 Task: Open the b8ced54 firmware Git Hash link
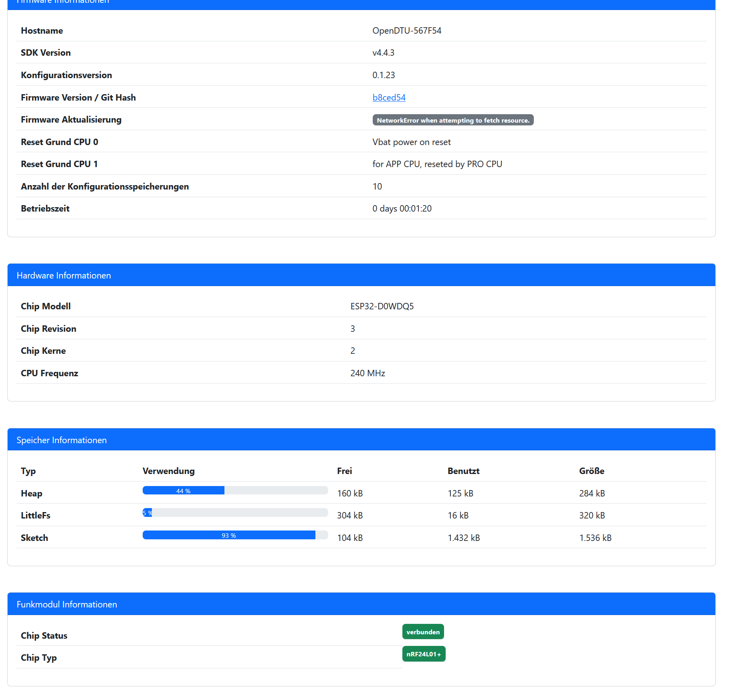(x=389, y=97)
